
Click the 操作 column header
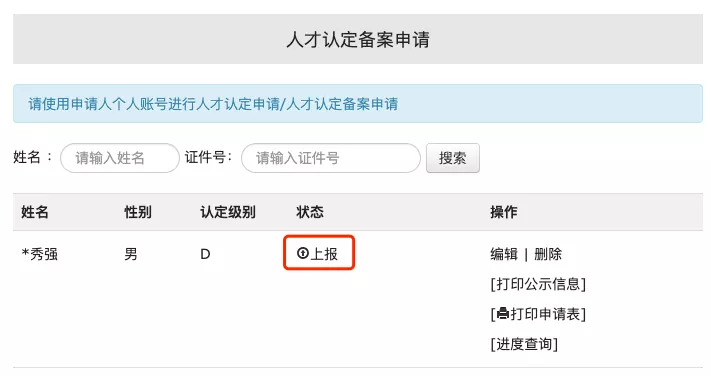click(504, 212)
